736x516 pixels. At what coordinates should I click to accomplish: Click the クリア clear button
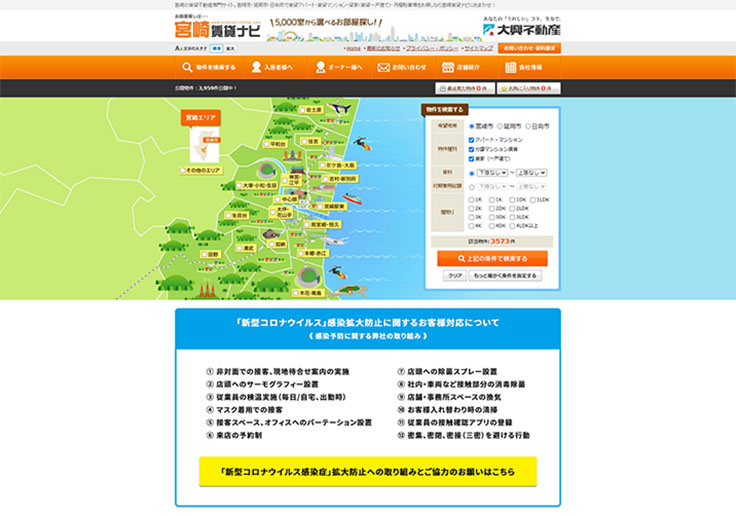point(455,276)
